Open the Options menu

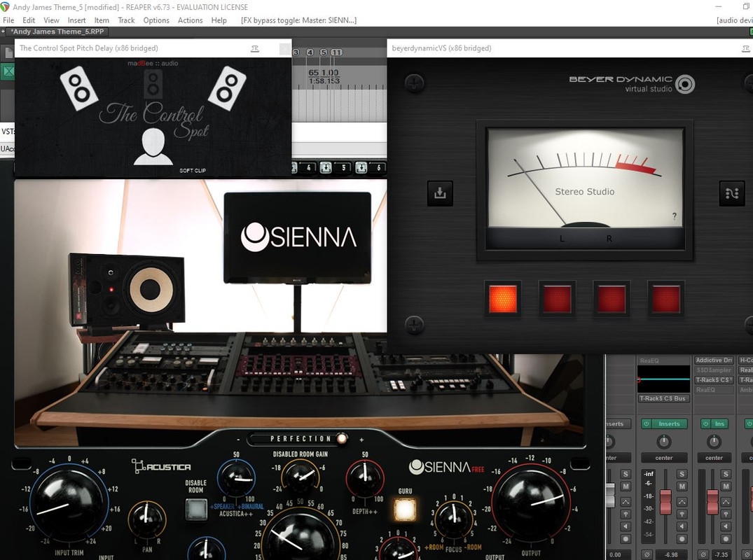[156, 20]
